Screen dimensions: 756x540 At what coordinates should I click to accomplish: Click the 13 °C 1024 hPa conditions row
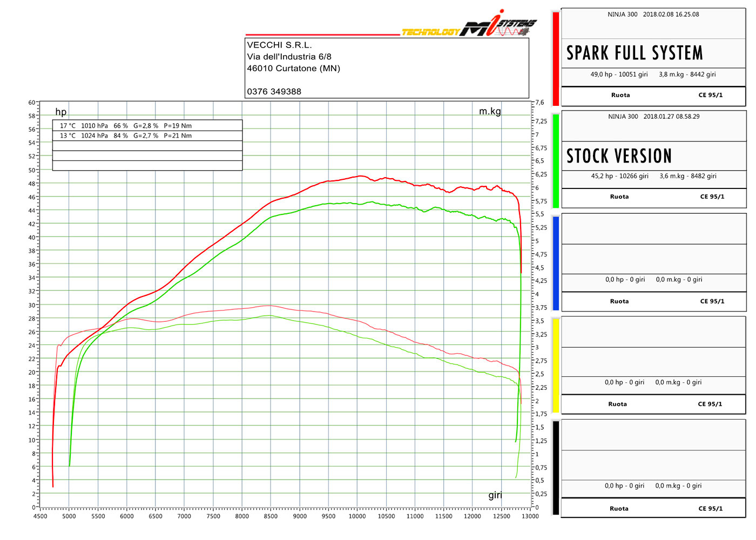coord(147,136)
